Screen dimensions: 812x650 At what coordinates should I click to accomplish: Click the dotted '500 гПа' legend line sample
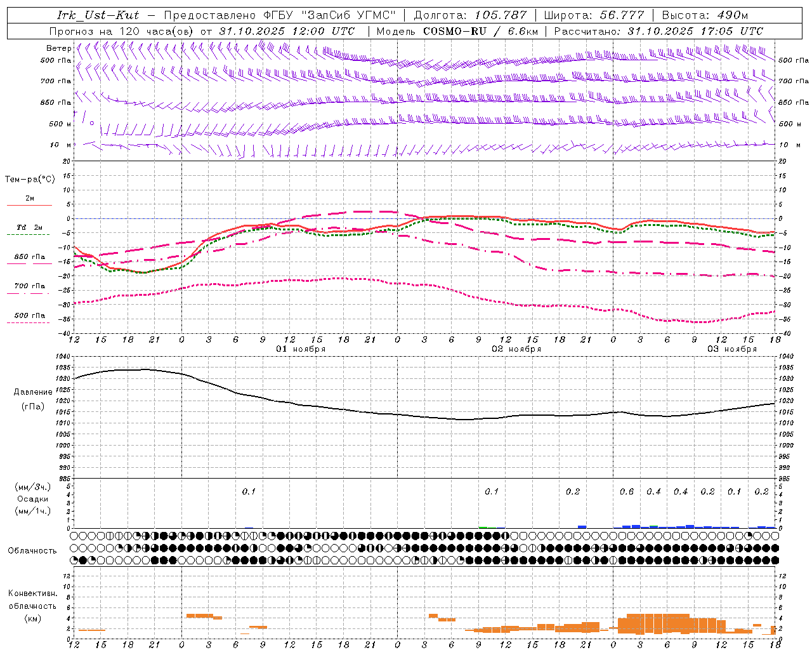click(x=29, y=322)
